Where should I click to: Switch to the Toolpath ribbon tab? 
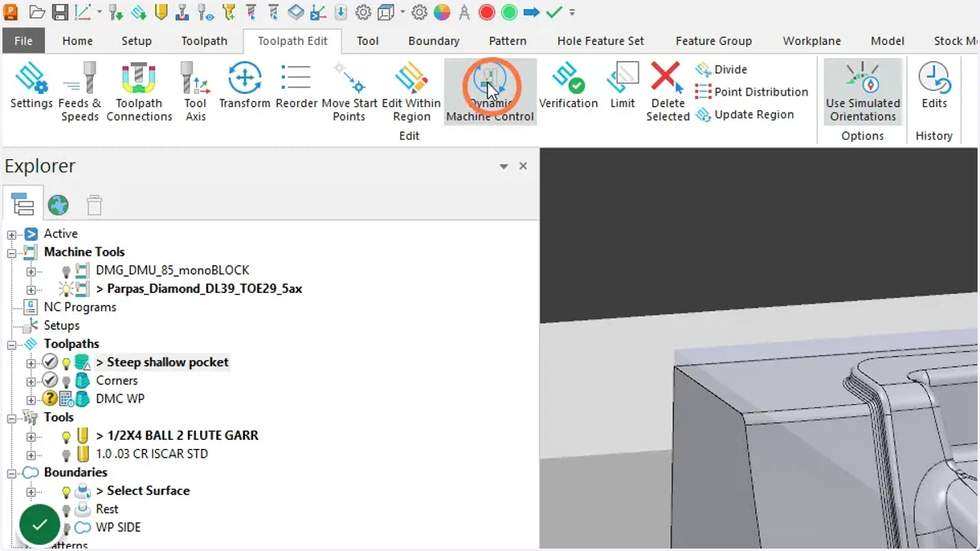pos(204,41)
